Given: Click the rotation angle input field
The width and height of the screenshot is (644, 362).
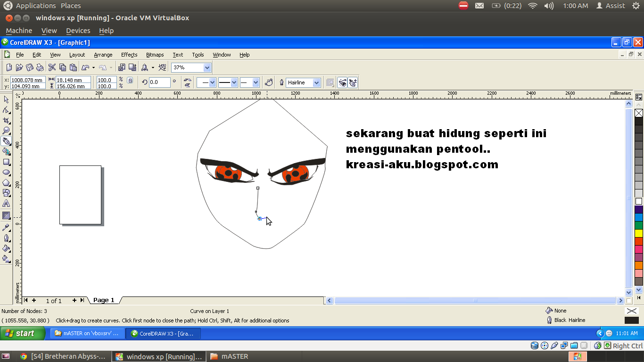Looking at the screenshot, I should 160,82.
